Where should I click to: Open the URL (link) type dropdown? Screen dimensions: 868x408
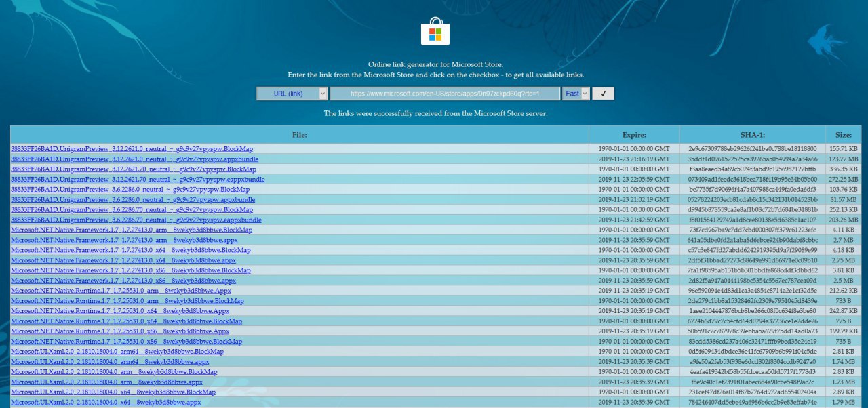292,94
